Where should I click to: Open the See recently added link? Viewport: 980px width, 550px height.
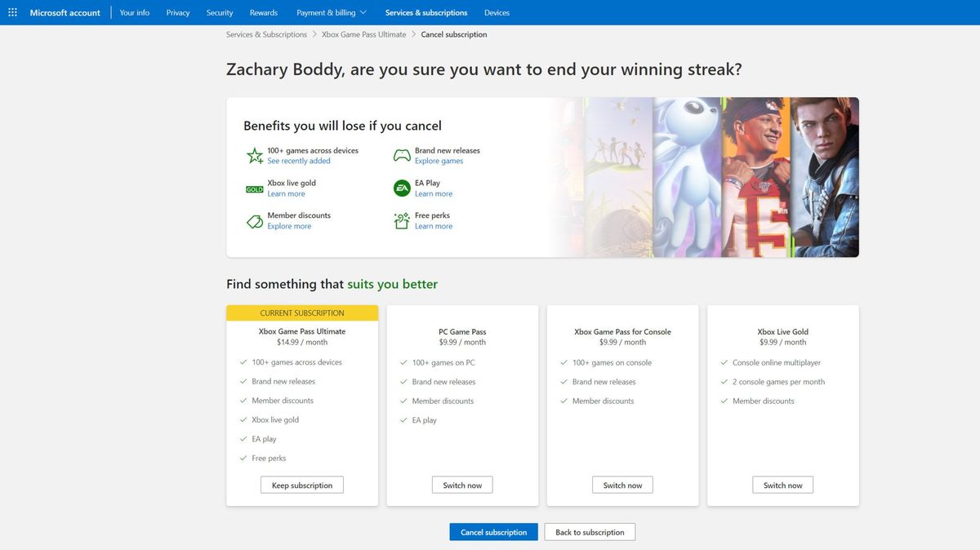(x=301, y=161)
